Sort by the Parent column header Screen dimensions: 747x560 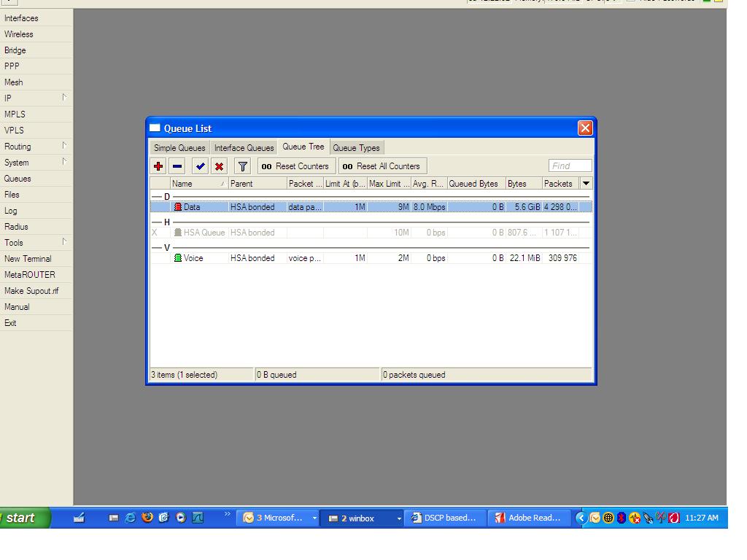coord(258,183)
